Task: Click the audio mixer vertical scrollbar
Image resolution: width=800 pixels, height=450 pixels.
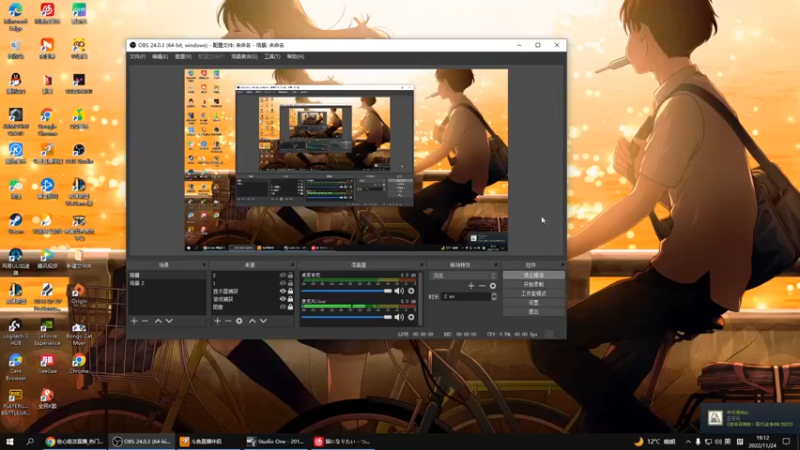Action: point(420,298)
